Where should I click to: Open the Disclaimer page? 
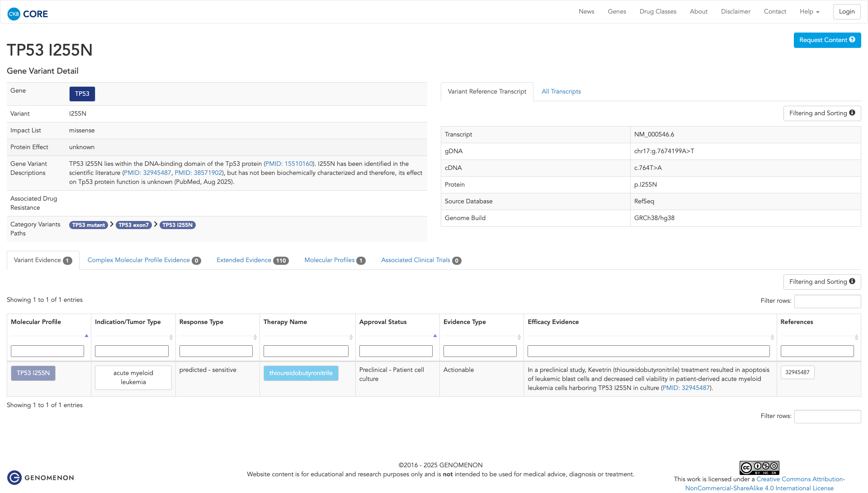tap(736, 12)
